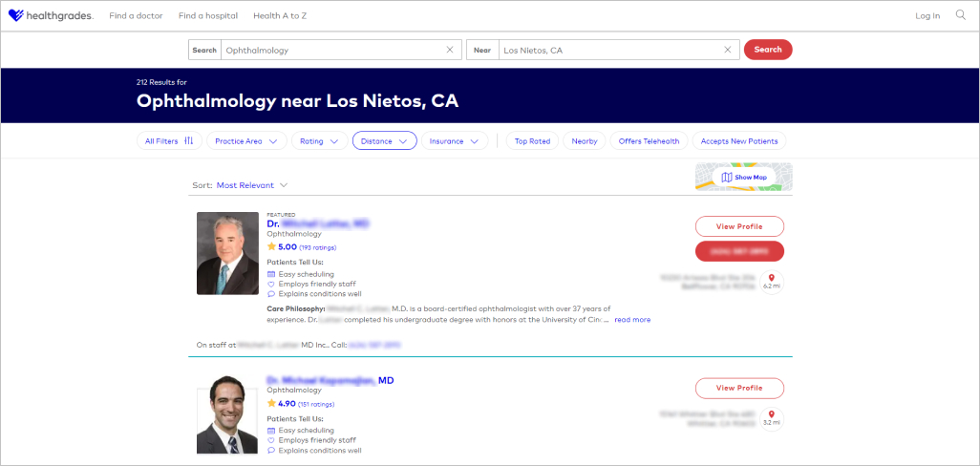View Profile of the first featured doctor
This screenshot has width=980, height=466.
(739, 226)
